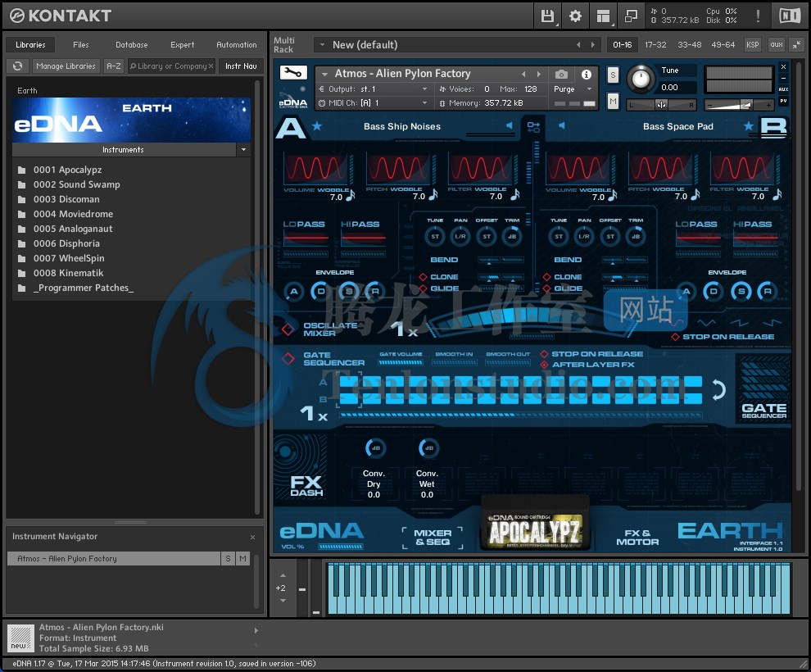
Task: Click the Manage Libraries button
Action: coord(66,66)
